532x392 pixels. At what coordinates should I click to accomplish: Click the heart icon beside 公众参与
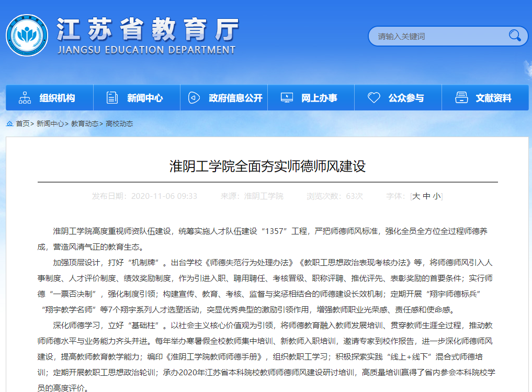(x=373, y=98)
